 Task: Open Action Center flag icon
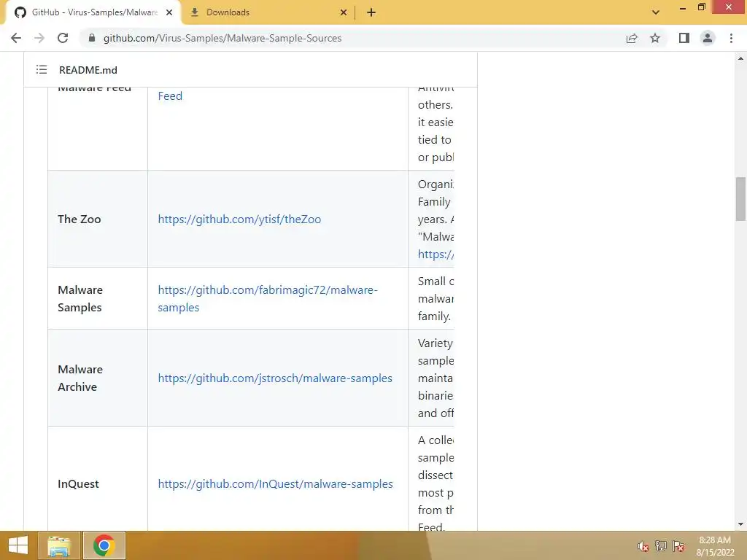pyautogui.click(x=678, y=546)
